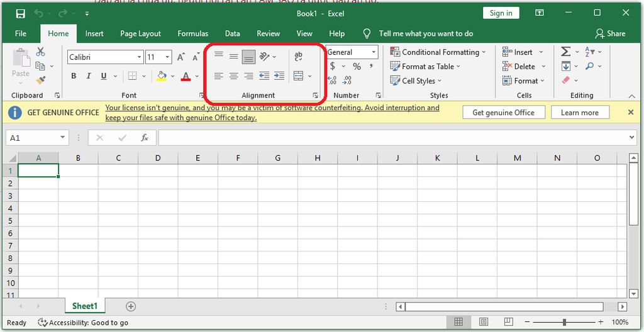
Task: Switch to the Page Layout tab
Action: tap(140, 33)
